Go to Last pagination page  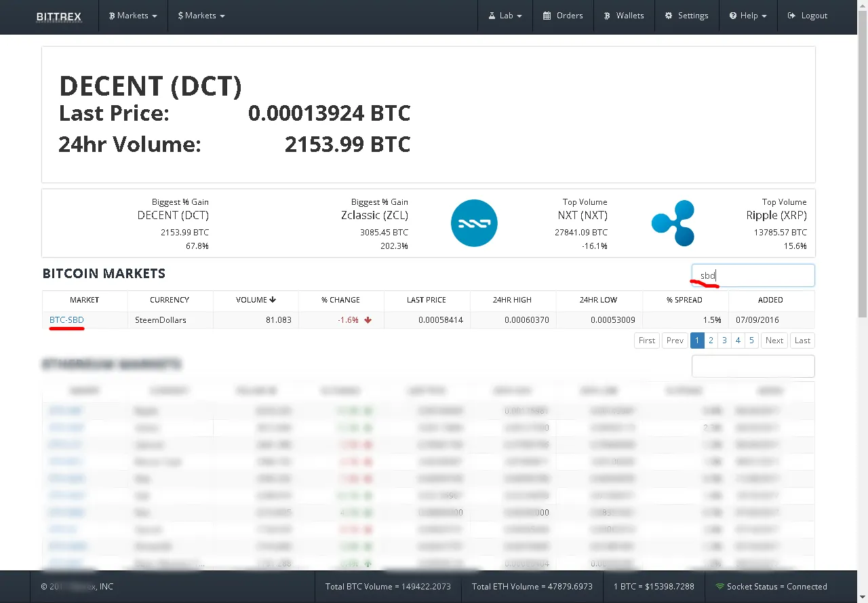coord(802,341)
